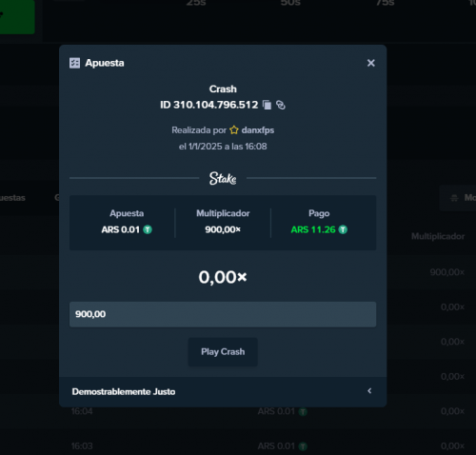Click the green ARS 11.26 payout value

point(313,229)
